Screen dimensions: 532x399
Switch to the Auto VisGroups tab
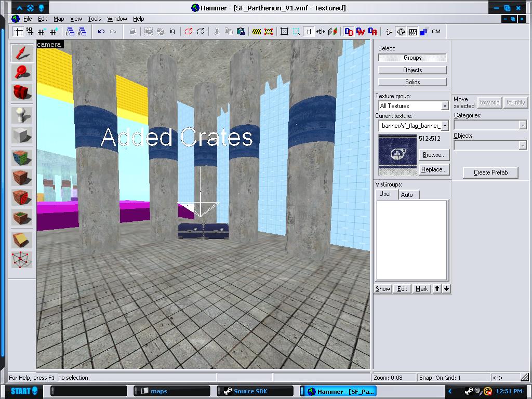click(x=407, y=194)
